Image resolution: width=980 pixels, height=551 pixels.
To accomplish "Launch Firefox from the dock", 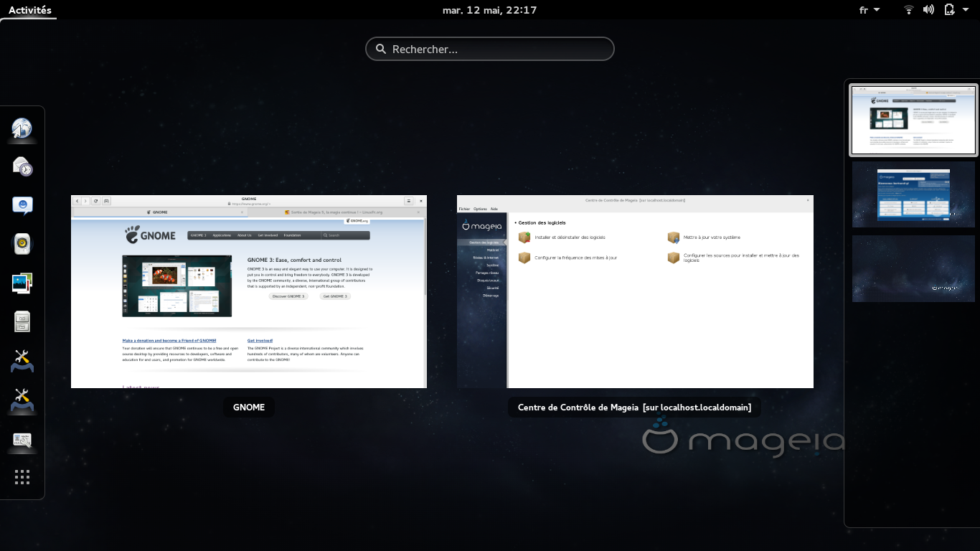I will [22, 129].
